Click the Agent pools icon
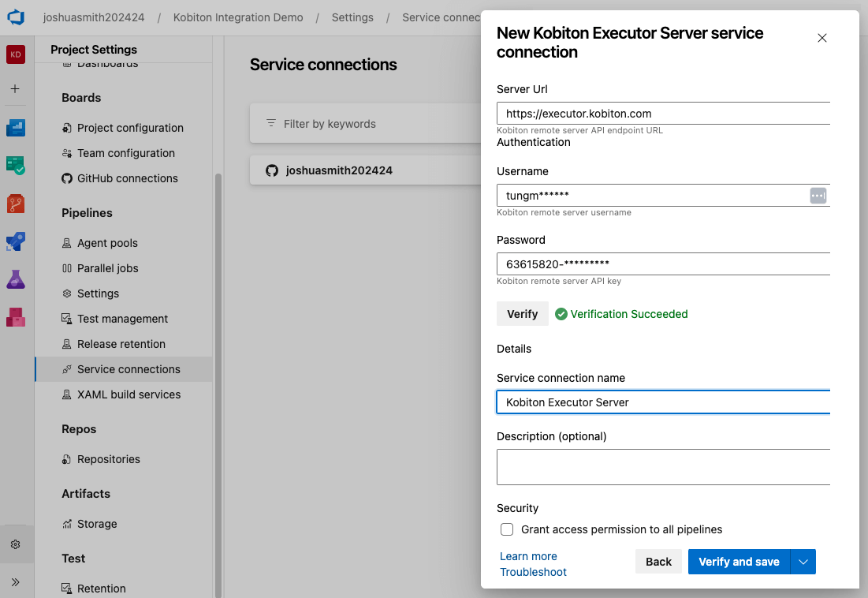 (67, 243)
